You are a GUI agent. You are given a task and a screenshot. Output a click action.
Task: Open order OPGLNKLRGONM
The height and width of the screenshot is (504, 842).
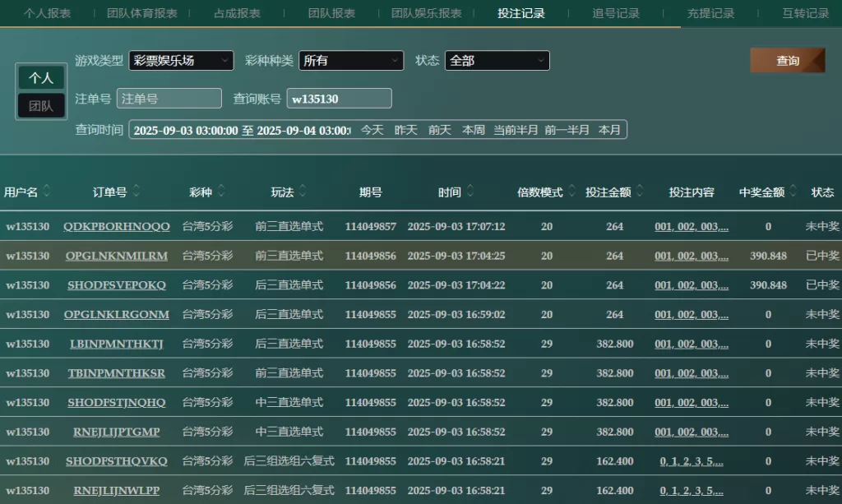tap(117, 315)
